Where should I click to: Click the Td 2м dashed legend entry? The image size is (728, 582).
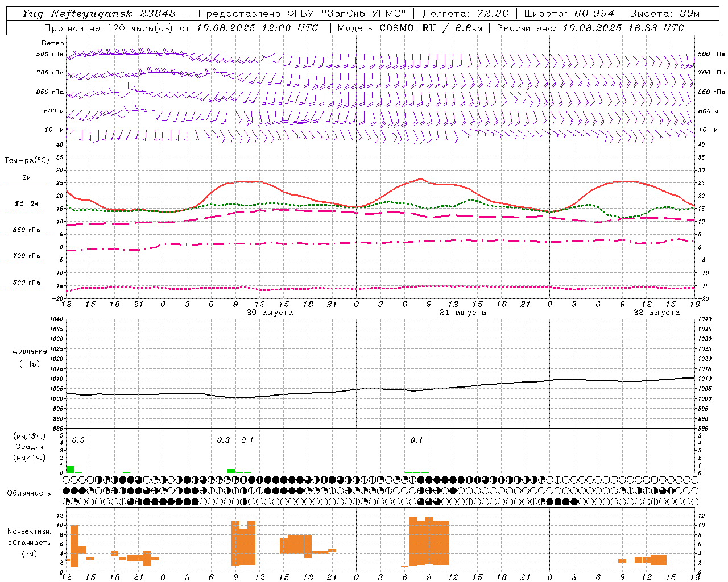click(x=27, y=203)
